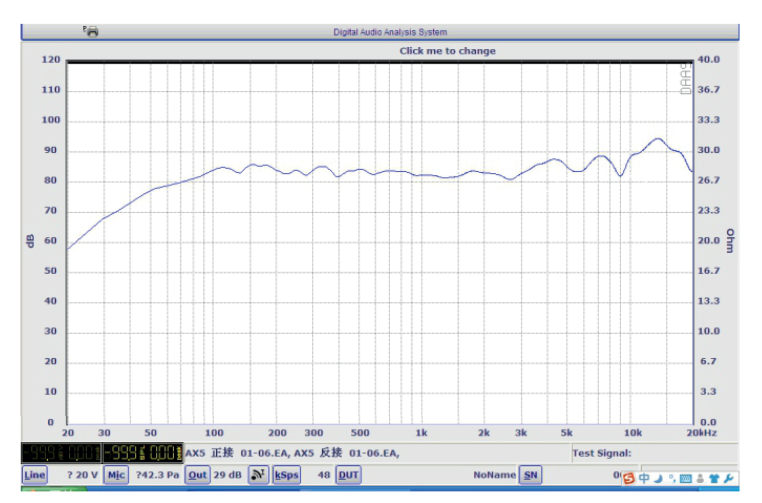The height and width of the screenshot is (503, 762).
Task: Click the shirt skin icon in the IME toolbar
Action: pyautogui.click(x=714, y=479)
